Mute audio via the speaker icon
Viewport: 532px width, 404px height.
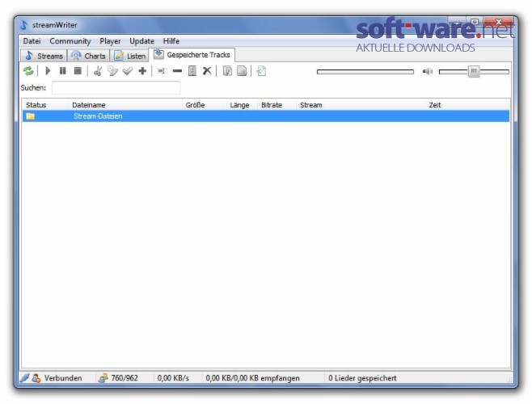click(x=427, y=71)
